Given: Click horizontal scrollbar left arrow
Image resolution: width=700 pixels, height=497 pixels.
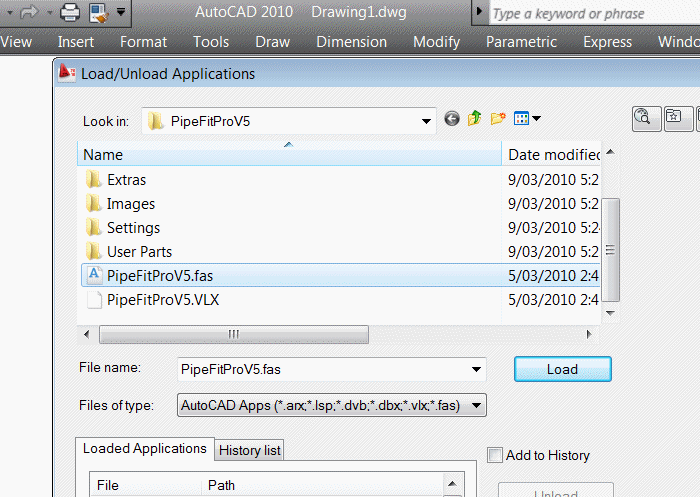Looking at the screenshot, I should click(x=87, y=334).
